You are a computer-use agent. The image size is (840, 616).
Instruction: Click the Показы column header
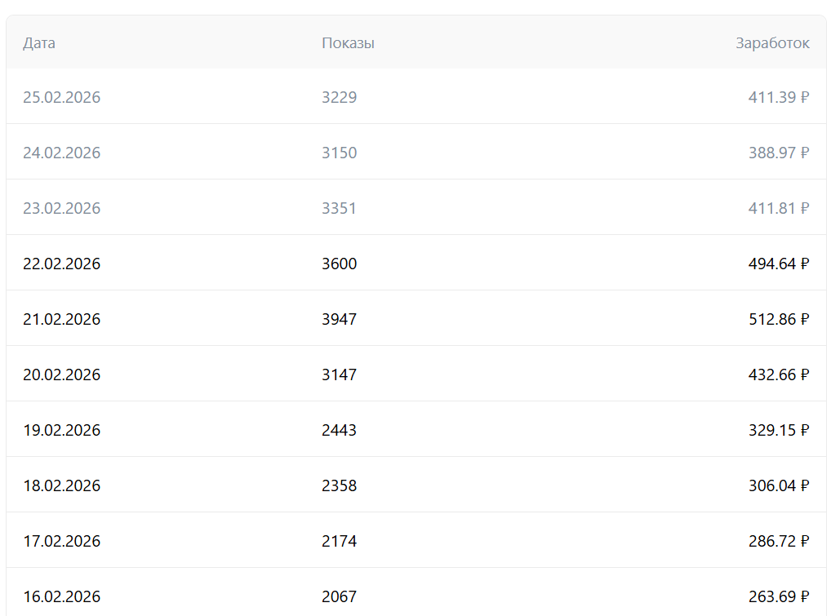[x=348, y=43]
